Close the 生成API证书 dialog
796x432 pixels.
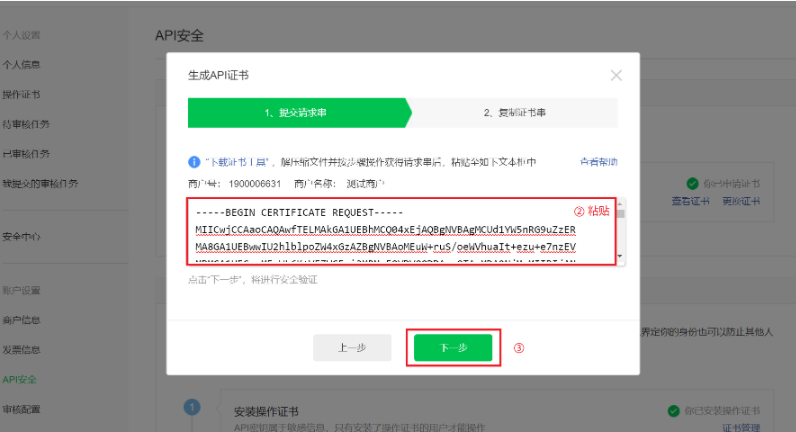pos(616,75)
